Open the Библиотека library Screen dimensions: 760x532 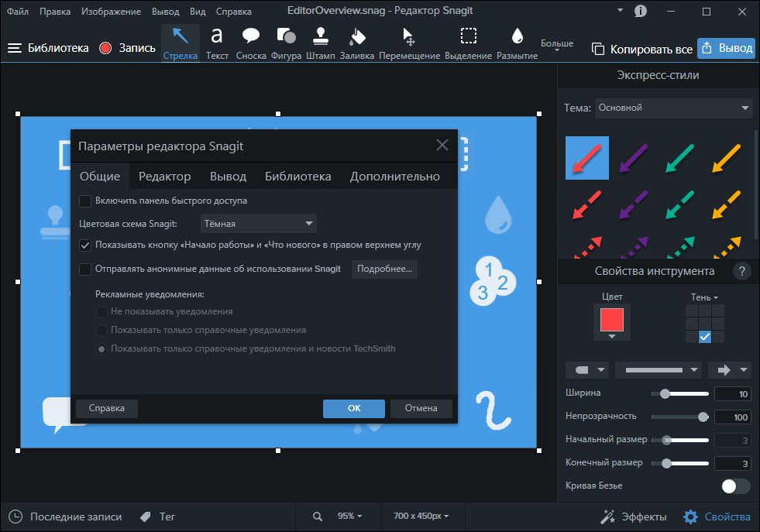(x=49, y=48)
